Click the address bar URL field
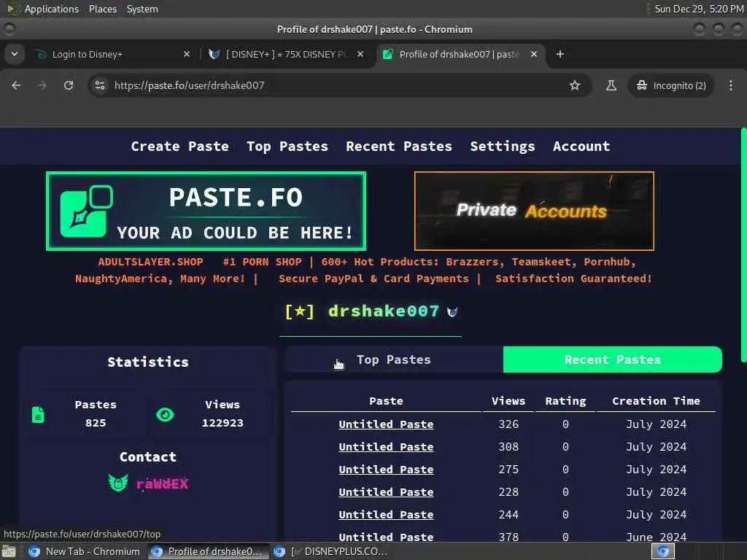The height and width of the screenshot is (560, 747). (333, 85)
